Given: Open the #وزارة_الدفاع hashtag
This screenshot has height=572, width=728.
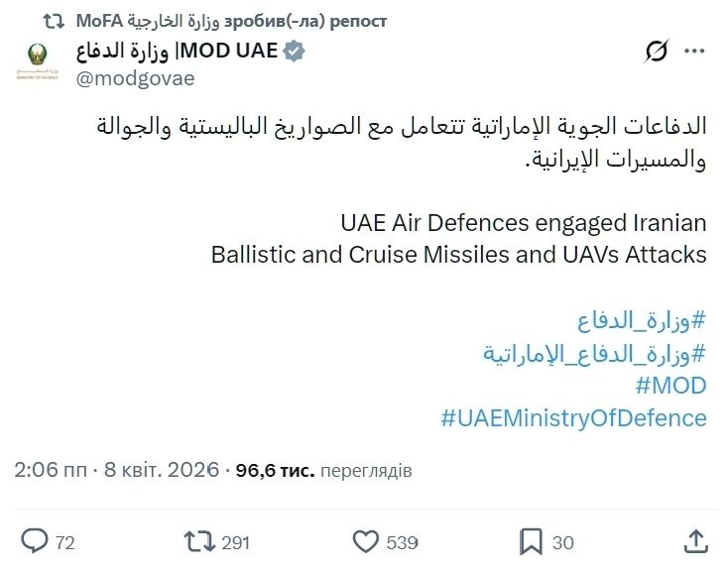Looking at the screenshot, I should pyautogui.click(x=641, y=320).
